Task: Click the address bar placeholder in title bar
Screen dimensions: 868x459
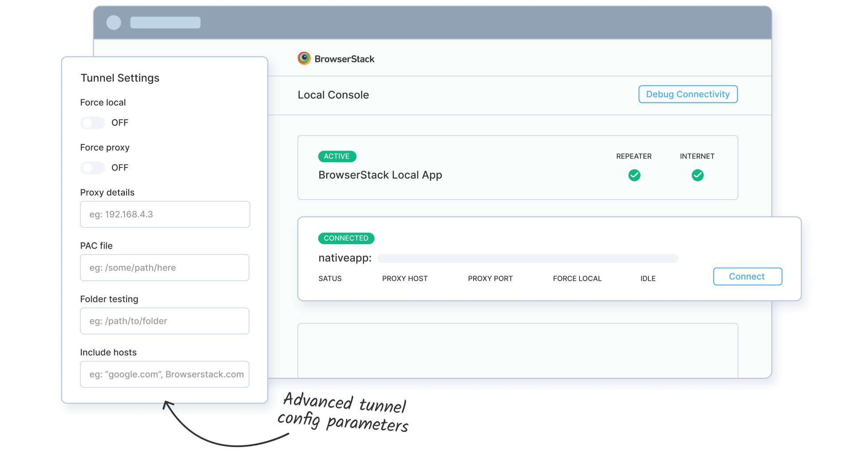Action: click(x=166, y=23)
